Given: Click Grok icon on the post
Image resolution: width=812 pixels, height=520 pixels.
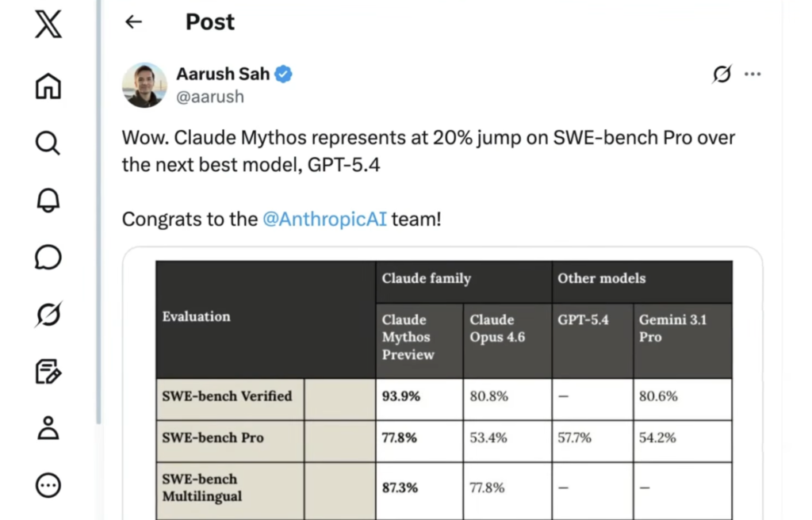Looking at the screenshot, I should click(x=722, y=75).
